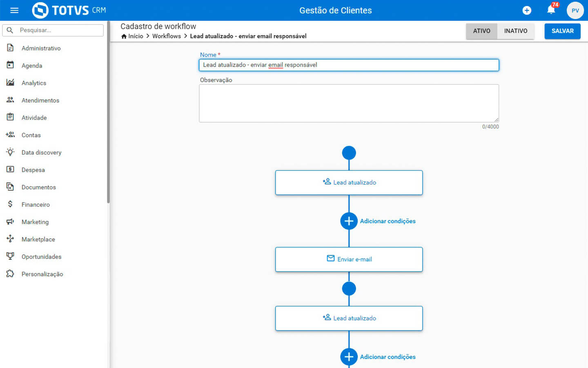Select the first Lead atualizado trigger box
Image resolution: width=588 pixels, height=368 pixels.
[349, 182]
